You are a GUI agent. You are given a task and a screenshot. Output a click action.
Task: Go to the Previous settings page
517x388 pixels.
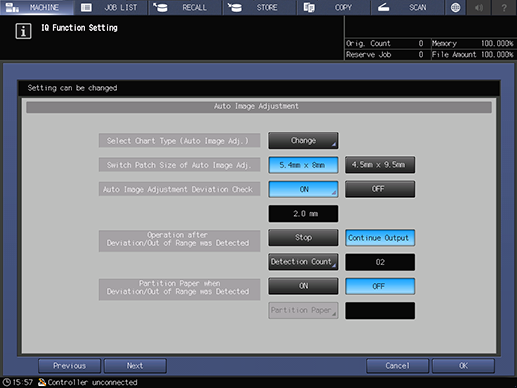point(69,366)
